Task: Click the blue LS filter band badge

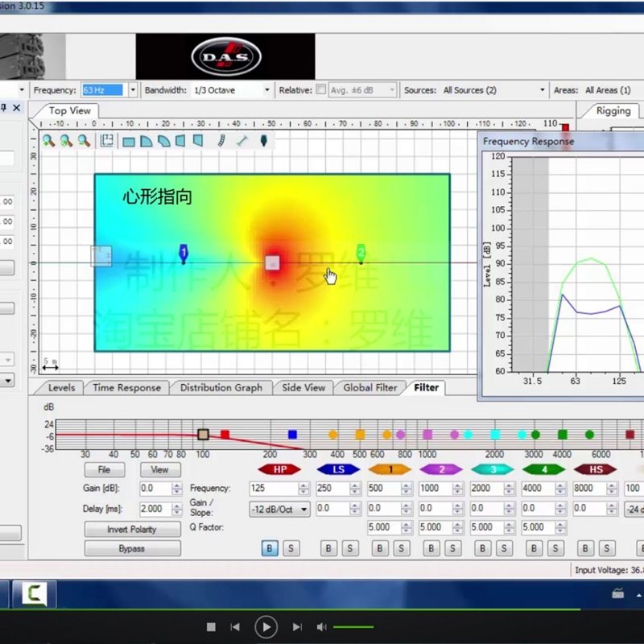Action: tap(338, 469)
